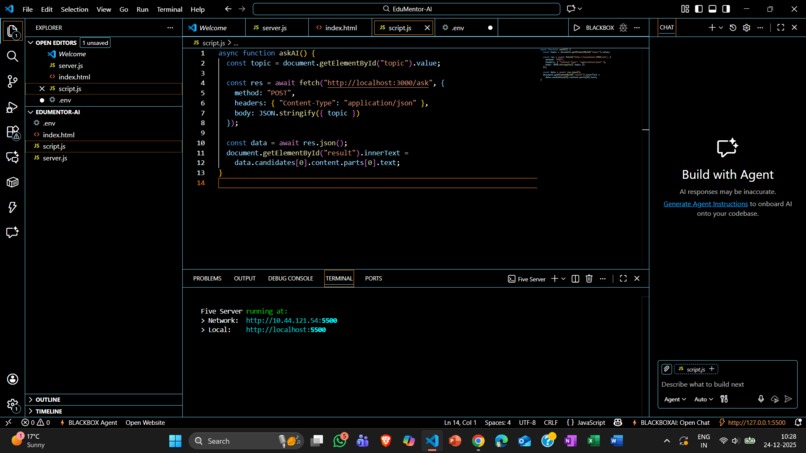Click the chat input Describe what to build
Viewport: 806px width, 453px height.
(727, 385)
